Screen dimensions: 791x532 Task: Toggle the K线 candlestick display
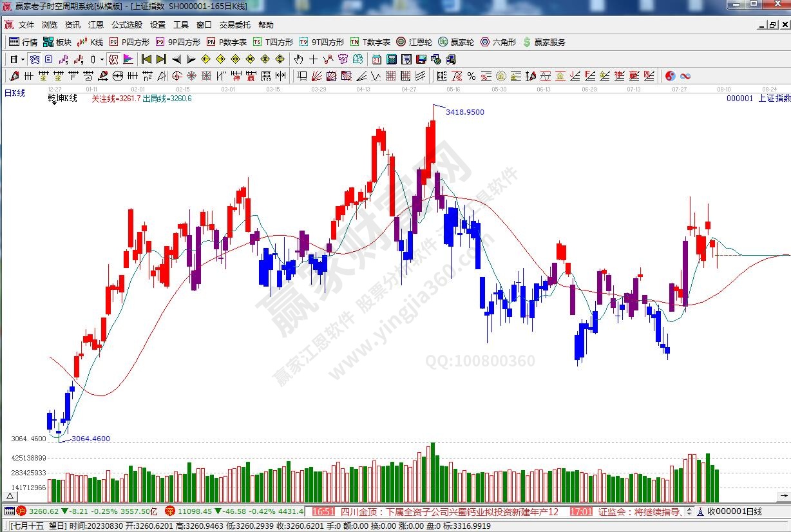point(90,42)
